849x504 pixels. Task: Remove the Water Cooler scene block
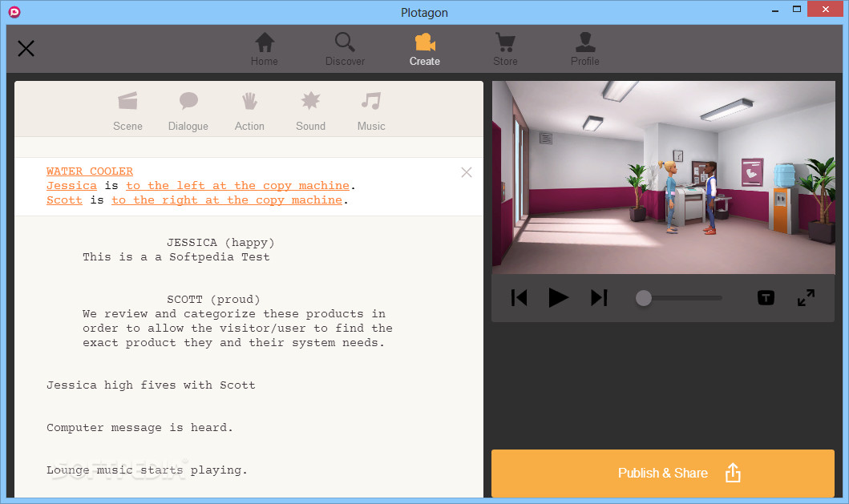pos(467,172)
